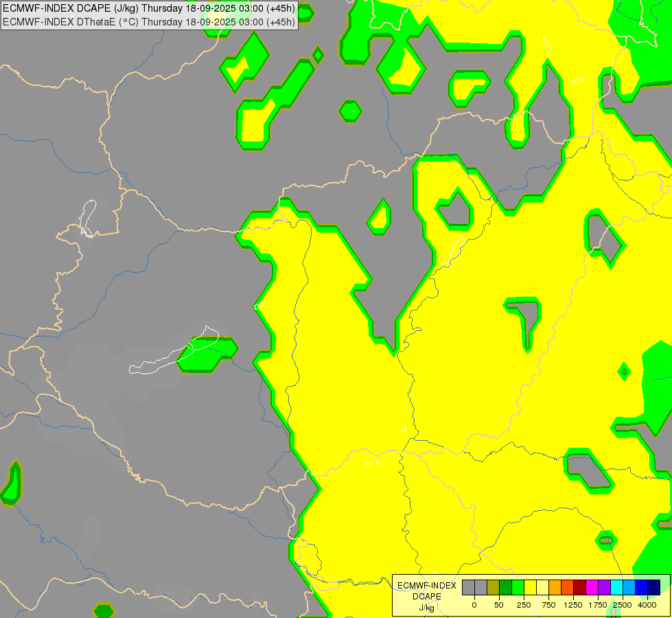Click the light blue legend swatch
Screen dimensions: 672x618
click(629, 588)
